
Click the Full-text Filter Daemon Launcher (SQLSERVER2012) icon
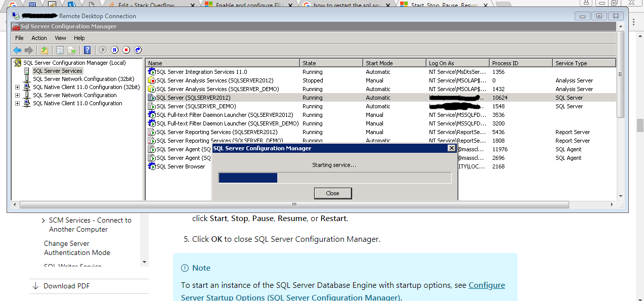pyautogui.click(x=152, y=115)
